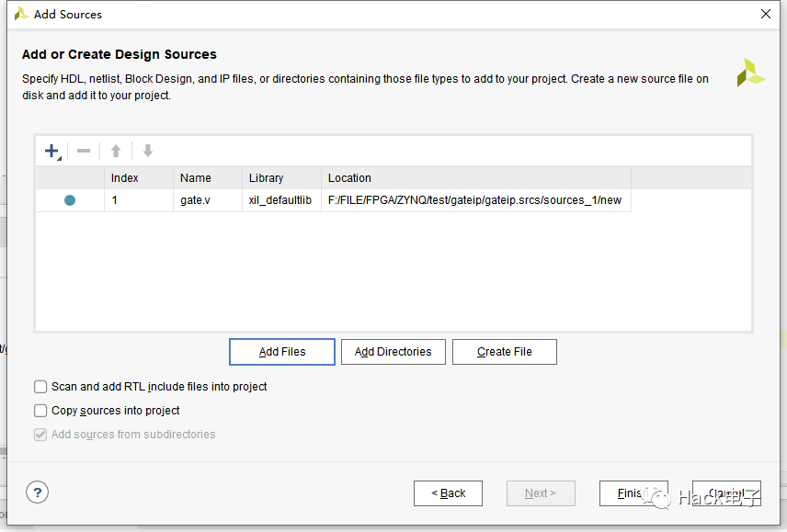787x532 pixels.
Task: Sort by the Name column header
Action: [207, 178]
